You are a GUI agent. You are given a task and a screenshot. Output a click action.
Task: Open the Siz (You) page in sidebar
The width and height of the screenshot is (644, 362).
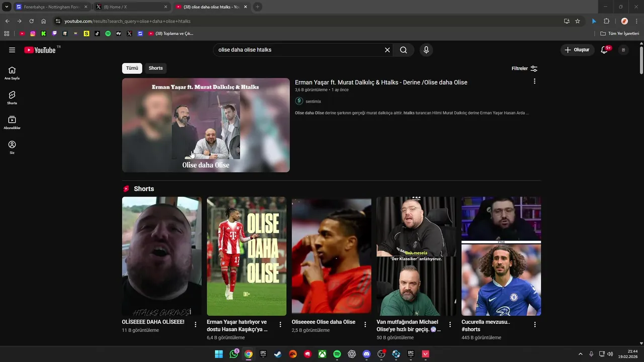click(12, 147)
